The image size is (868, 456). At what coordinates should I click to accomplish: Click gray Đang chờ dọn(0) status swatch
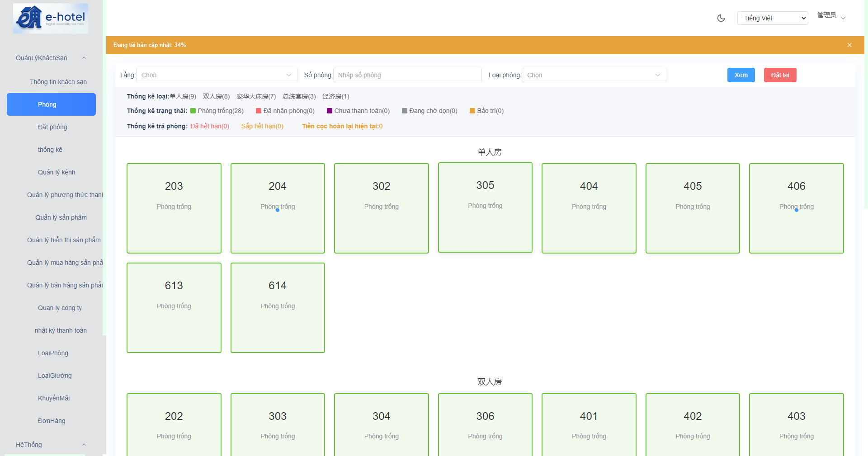point(405,111)
